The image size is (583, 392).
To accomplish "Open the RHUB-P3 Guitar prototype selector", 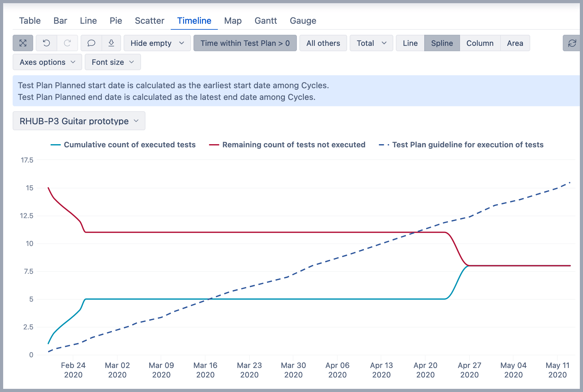I will 79,121.
